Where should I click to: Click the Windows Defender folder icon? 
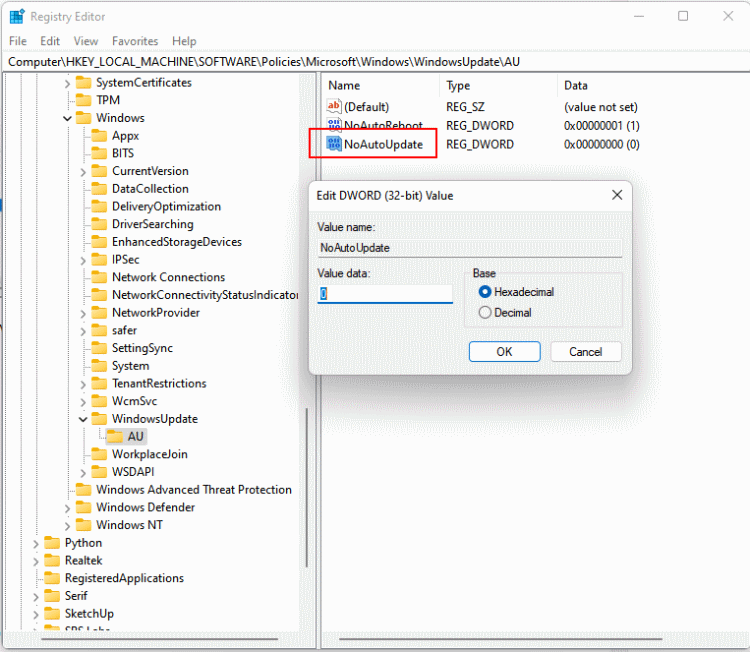[x=83, y=507]
